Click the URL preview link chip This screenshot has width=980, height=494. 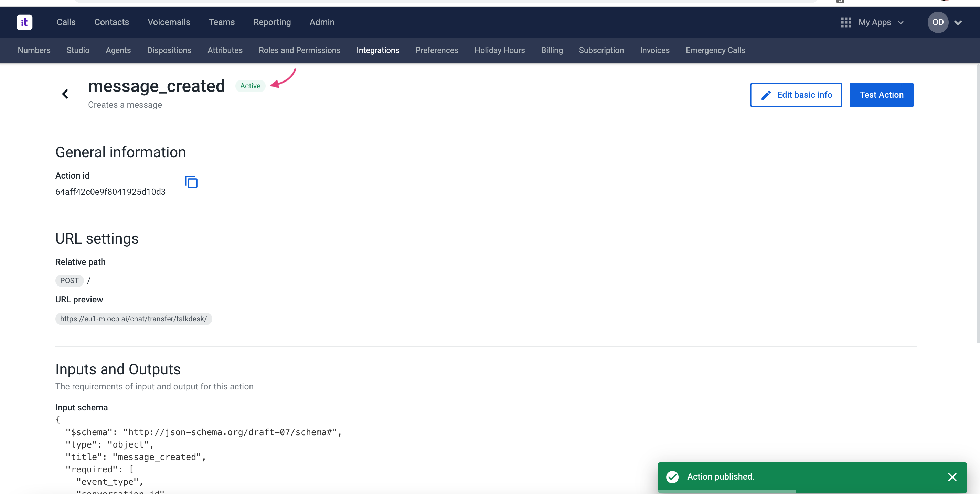pos(134,319)
